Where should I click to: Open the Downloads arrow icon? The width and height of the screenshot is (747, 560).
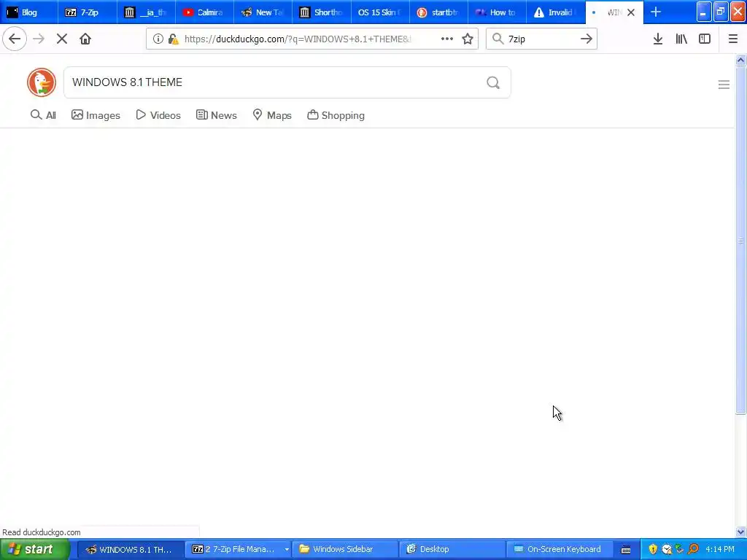[x=658, y=39]
